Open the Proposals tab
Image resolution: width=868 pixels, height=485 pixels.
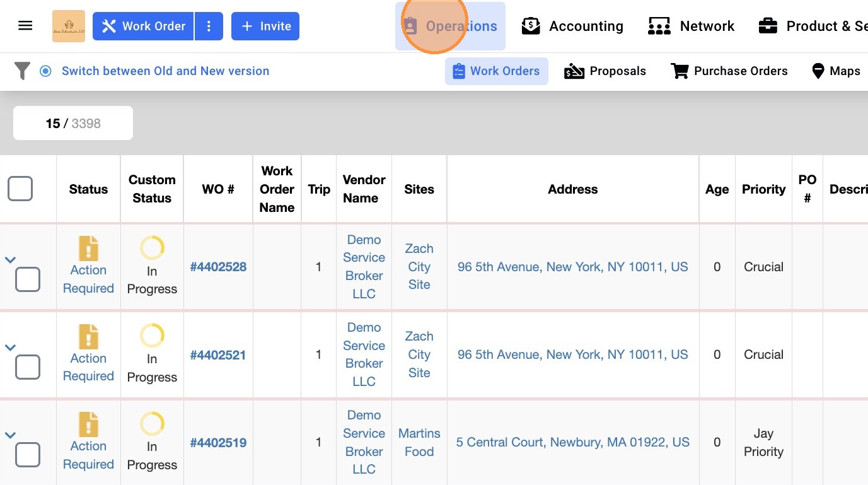click(x=605, y=71)
